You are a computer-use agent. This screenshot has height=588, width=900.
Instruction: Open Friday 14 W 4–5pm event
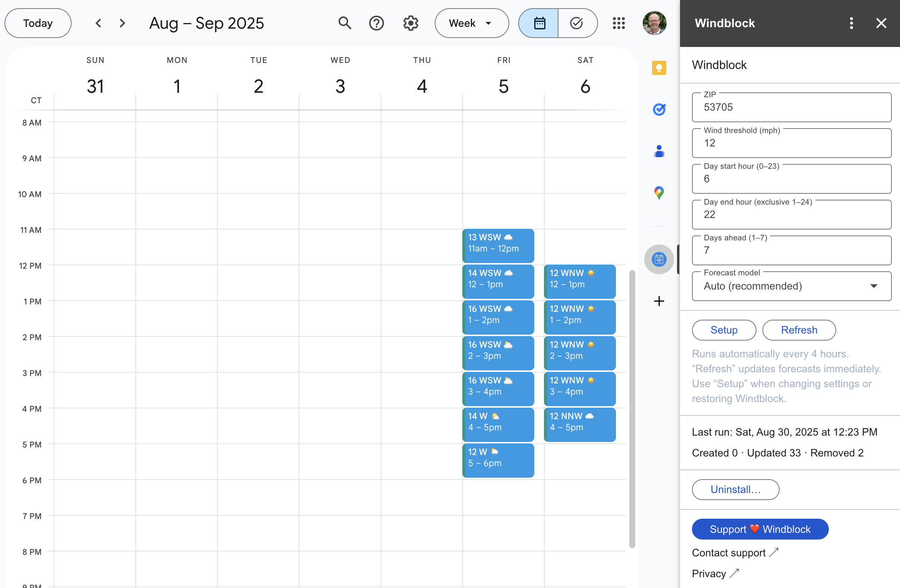[498, 425]
